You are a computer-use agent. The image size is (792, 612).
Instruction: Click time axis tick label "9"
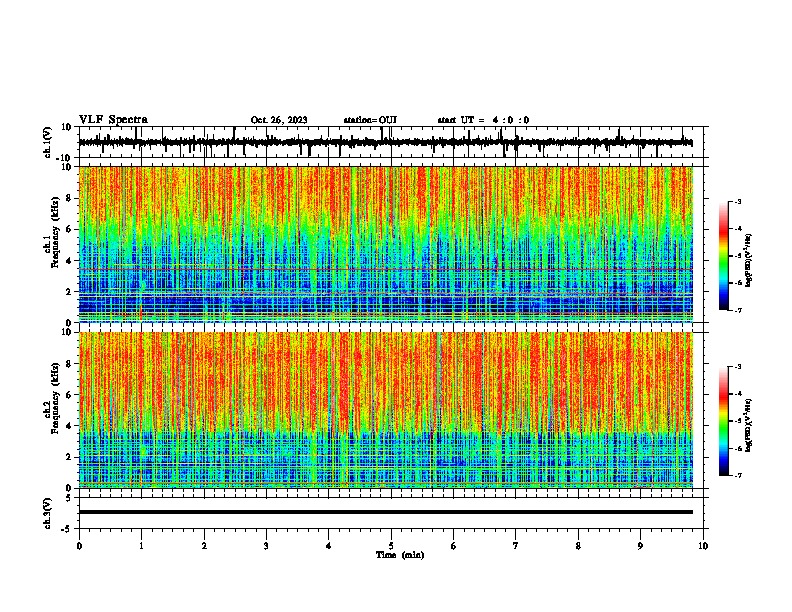[x=640, y=546]
